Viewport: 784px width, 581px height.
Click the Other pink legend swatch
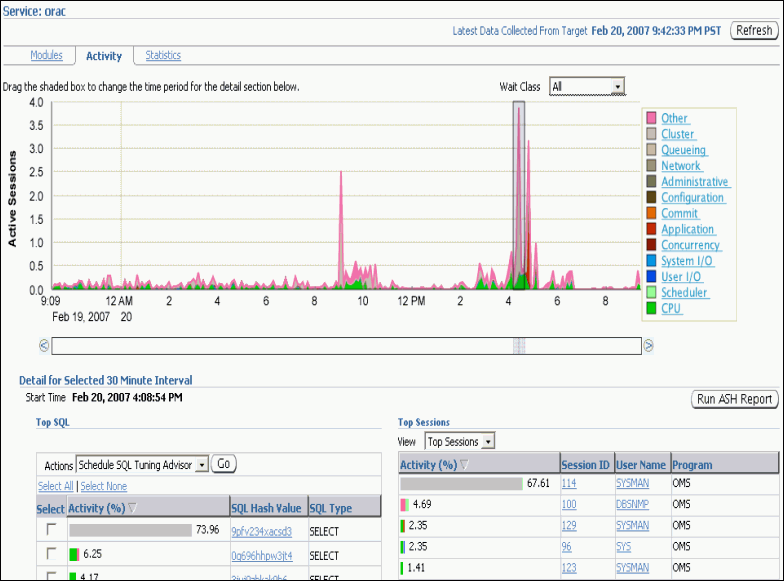tap(651, 118)
